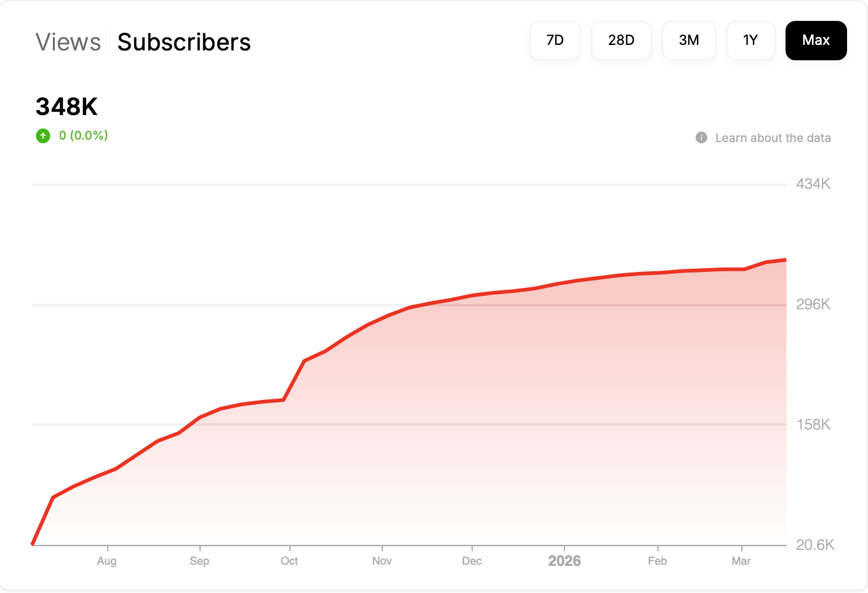Viewport: 868px width, 593px height.
Task: Choose the 3M time range
Action: coord(689,41)
